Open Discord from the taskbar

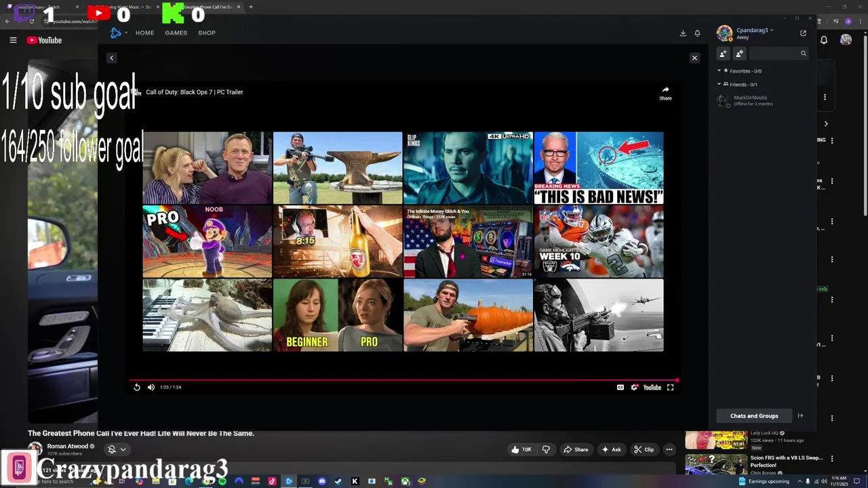pyautogui.click(x=322, y=481)
